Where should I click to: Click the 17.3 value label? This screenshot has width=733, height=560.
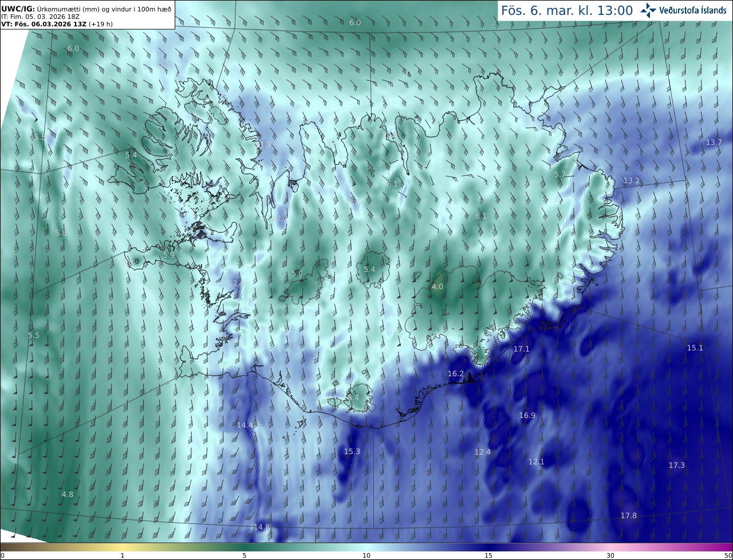676,465
